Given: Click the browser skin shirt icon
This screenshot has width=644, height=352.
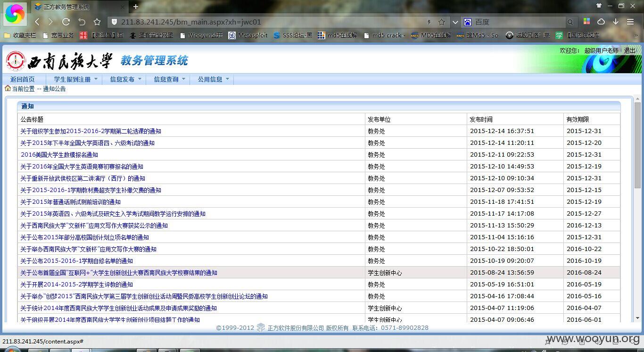Looking at the screenshot, I should [599, 6].
